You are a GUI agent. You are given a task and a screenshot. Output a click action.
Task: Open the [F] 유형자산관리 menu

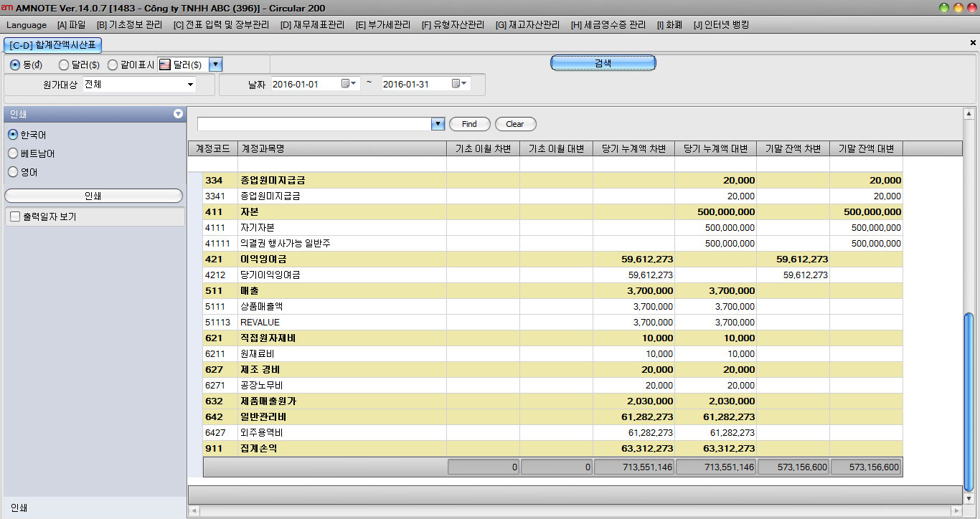click(x=453, y=25)
